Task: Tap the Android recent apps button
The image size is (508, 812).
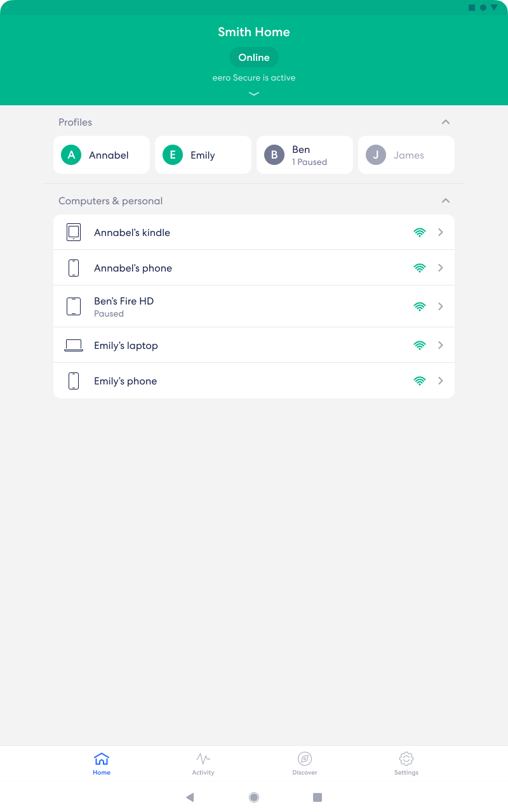Action: click(x=318, y=797)
